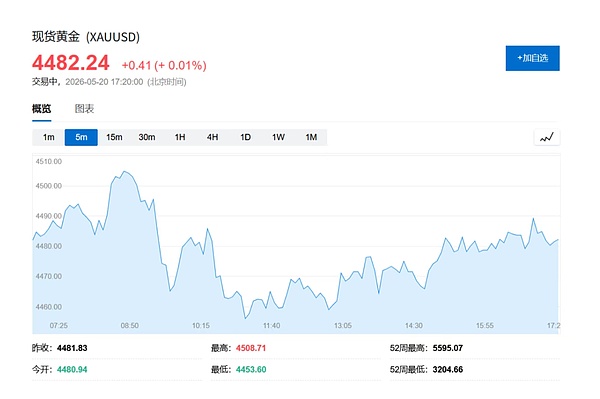Viewport: 600px width, 399px height.
Task: Select the 4H interval
Action: tap(212, 137)
